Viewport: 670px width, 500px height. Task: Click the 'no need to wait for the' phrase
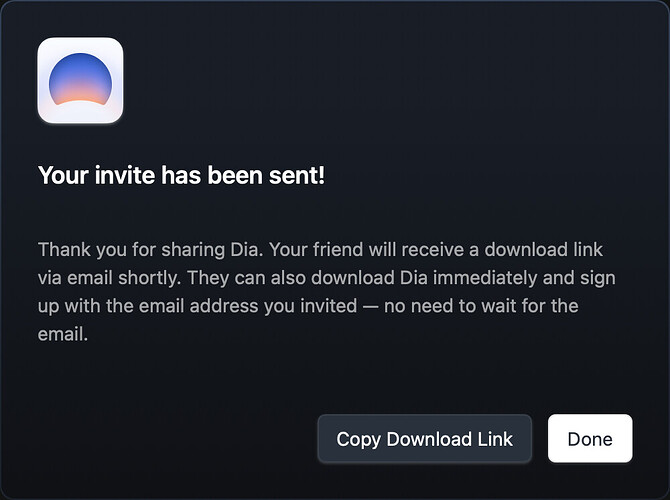(x=481, y=306)
